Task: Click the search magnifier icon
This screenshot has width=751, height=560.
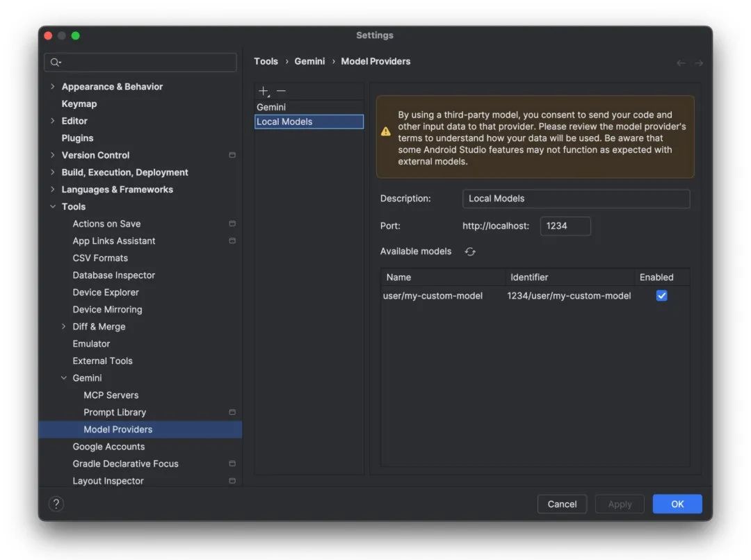Action: (x=56, y=63)
